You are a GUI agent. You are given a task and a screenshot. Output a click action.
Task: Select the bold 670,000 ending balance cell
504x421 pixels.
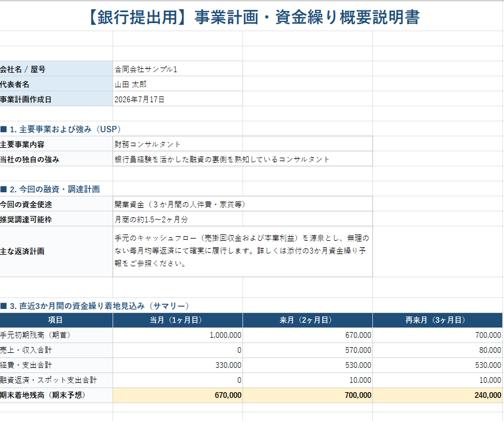178,395
